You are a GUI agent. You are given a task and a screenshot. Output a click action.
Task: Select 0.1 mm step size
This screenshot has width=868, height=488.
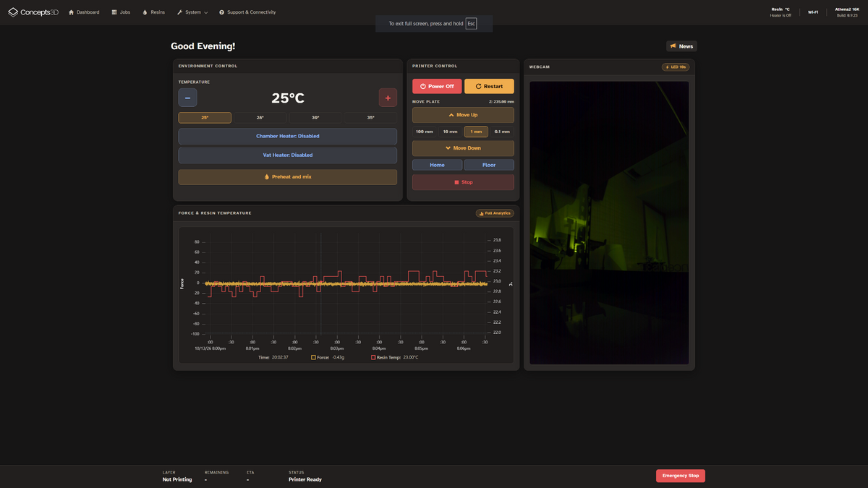502,132
